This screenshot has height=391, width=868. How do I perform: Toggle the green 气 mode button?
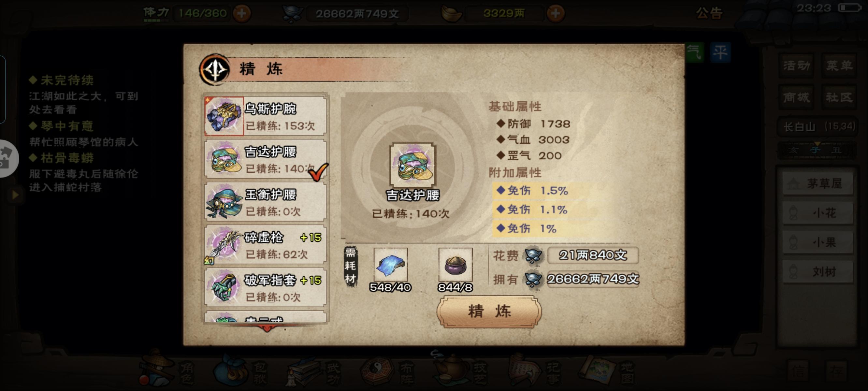click(x=695, y=52)
